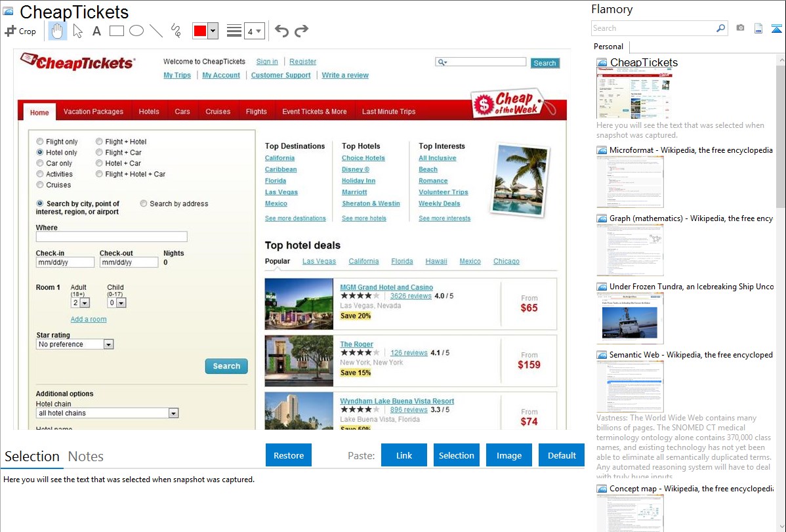
Task: Open the line width dropdown showing 4
Action: coord(255,31)
